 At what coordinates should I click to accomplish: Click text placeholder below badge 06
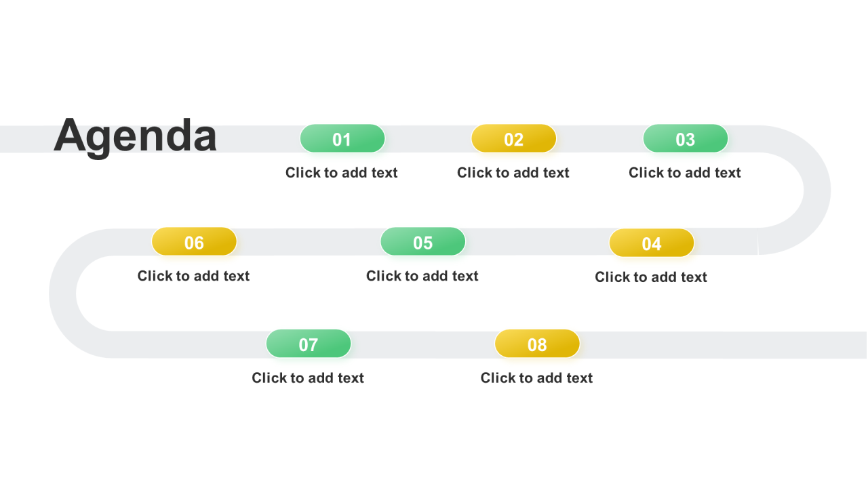pos(194,276)
